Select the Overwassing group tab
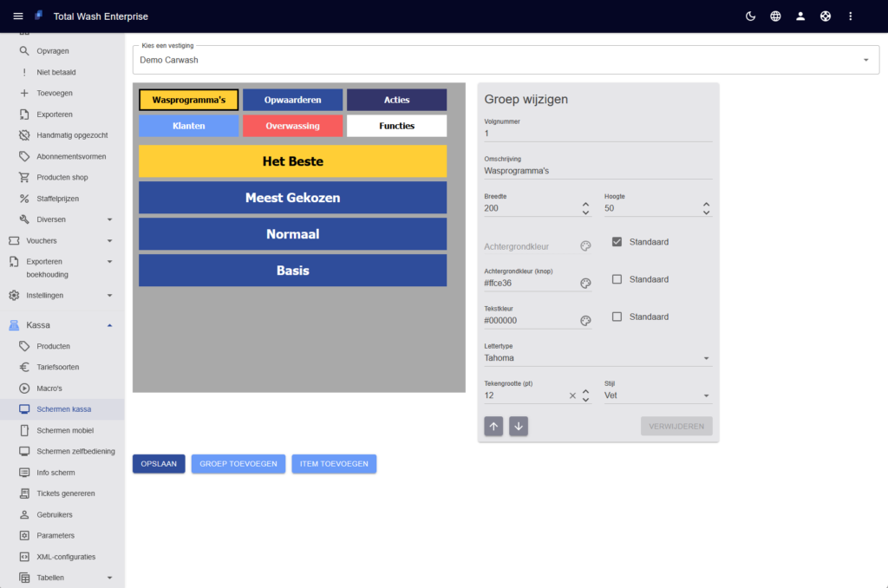This screenshot has width=888, height=588. click(292, 126)
